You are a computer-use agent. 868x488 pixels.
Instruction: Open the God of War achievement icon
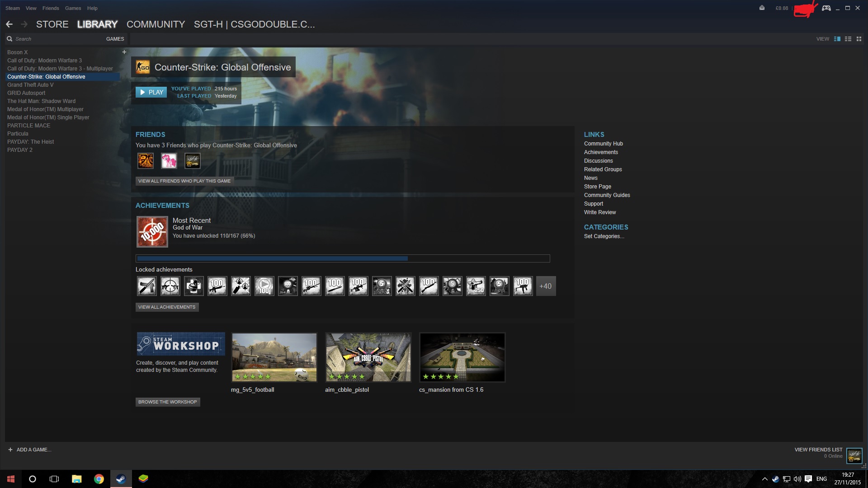click(152, 232)
